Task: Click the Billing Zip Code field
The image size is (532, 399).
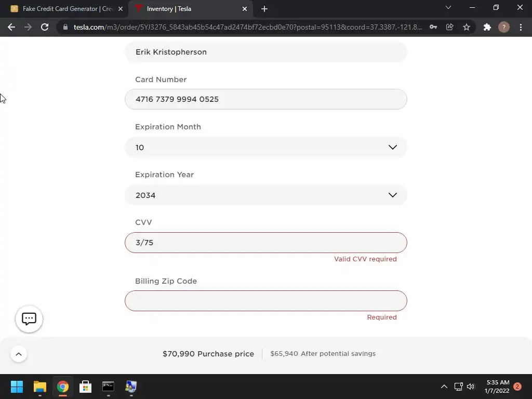Action: coord(265,301)
